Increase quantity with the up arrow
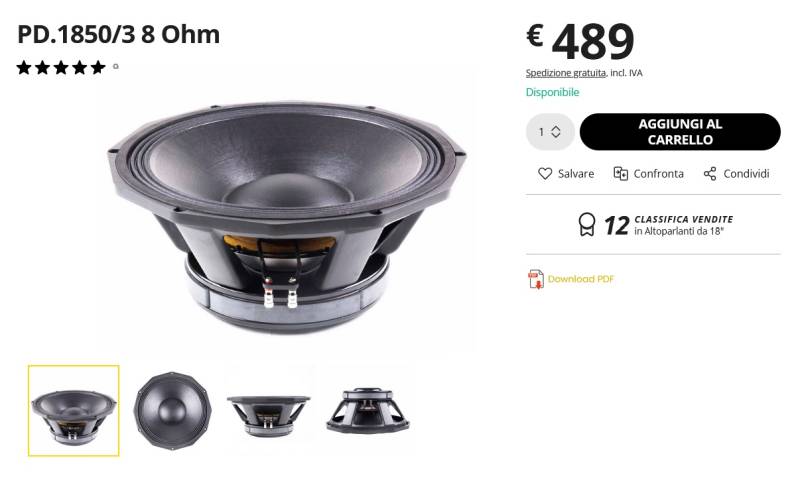Image resolution: width=800 pixels, height=489 pixels. click(556, 128)
